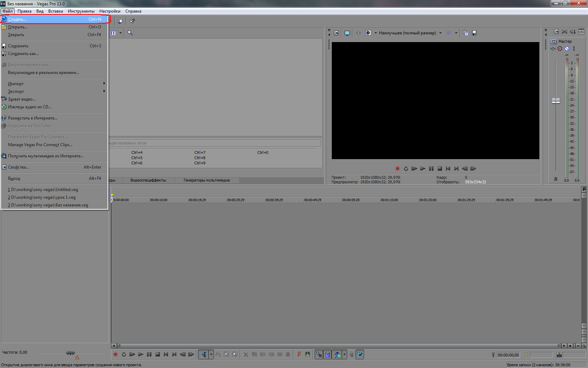Open the Auto Ripple mode dropdown
The width and height of the screenshot is (588, 368).
344,354
